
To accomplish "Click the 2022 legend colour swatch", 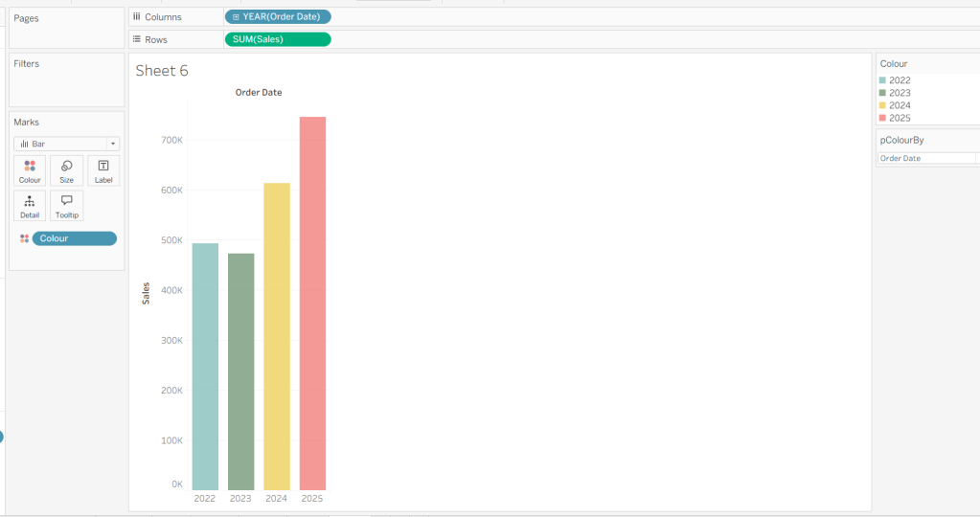I will (883, 80).
